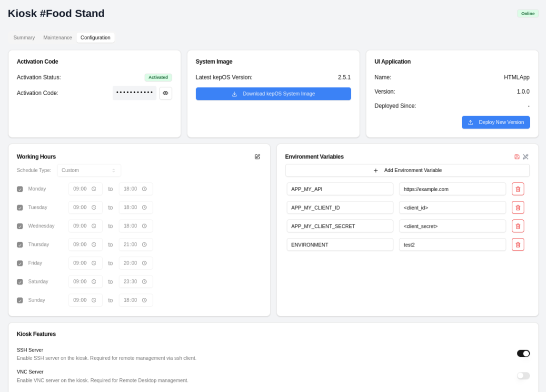The image size is (546, 392).
Task: Click the Working Hours edit pencil icon
Action: [x=258, y=157]
